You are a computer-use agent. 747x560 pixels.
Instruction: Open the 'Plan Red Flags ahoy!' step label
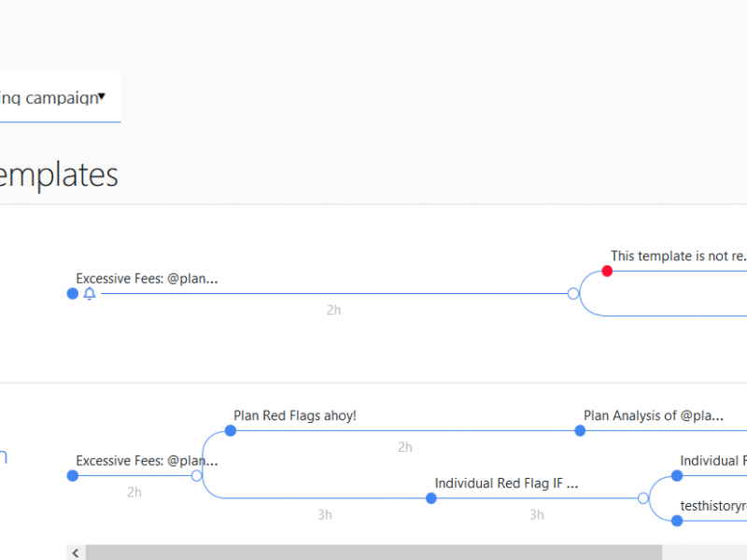point(295,415)
